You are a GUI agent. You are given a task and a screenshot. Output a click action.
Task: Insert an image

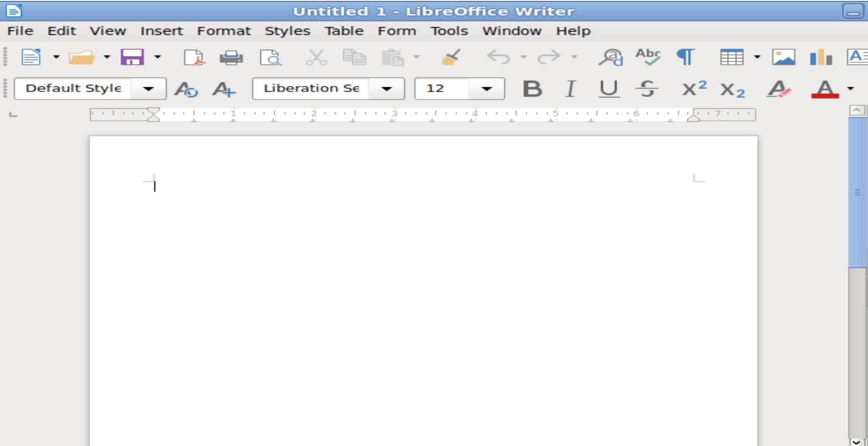tap(784, 57)
